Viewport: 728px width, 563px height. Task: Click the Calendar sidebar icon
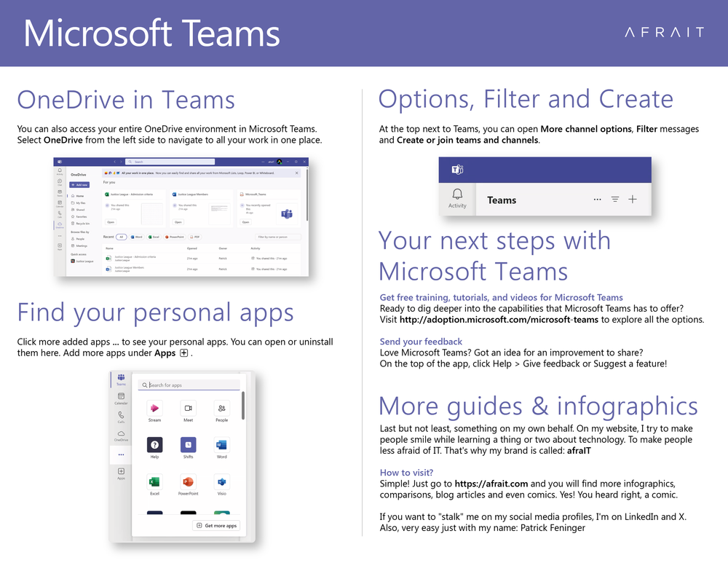(x=121, y=396)
